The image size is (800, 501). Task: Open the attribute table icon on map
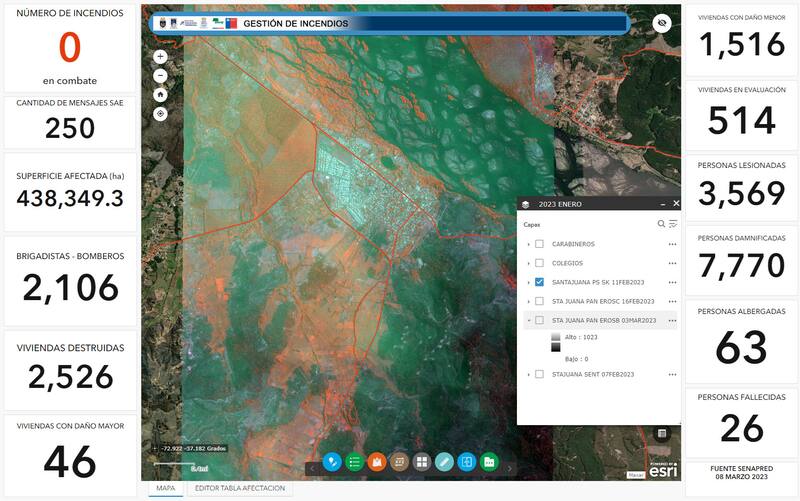pos(661,433)
